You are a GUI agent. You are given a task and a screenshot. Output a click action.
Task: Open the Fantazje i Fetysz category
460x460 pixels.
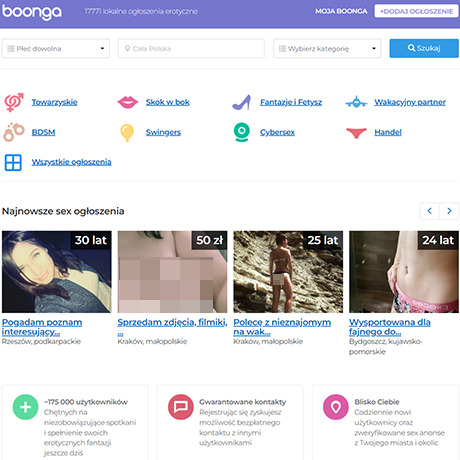tap(291, 102)
